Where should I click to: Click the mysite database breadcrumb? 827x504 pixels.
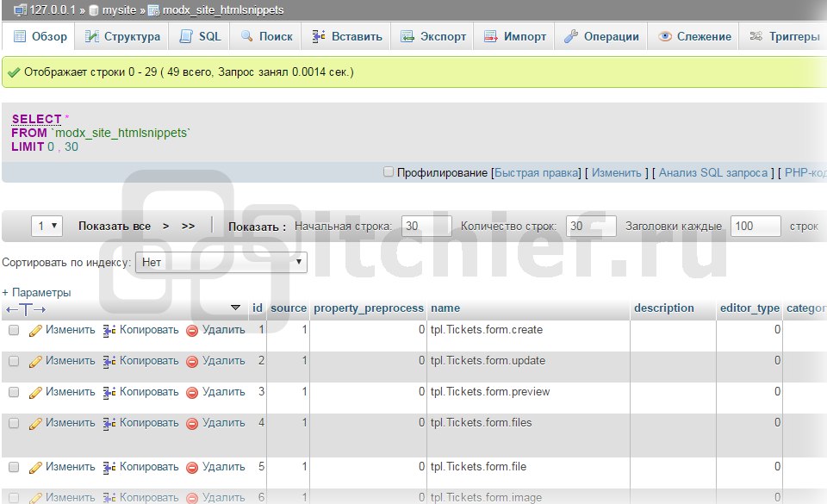point(119,10)
